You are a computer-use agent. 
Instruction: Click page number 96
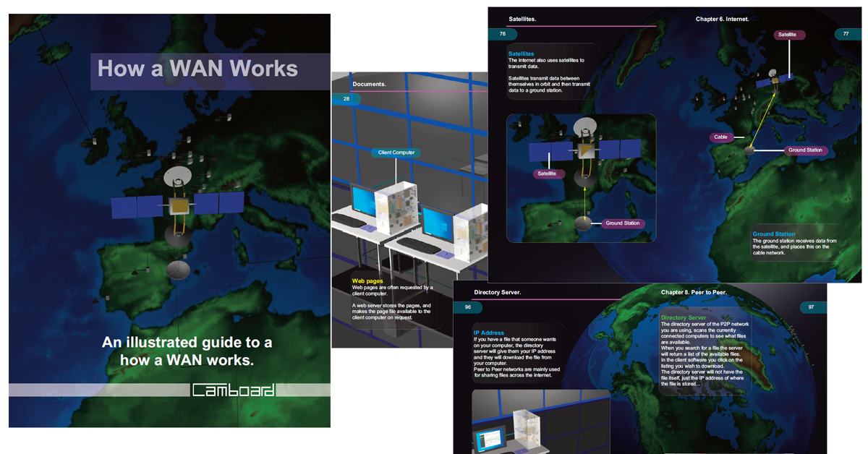pos(468,308)
